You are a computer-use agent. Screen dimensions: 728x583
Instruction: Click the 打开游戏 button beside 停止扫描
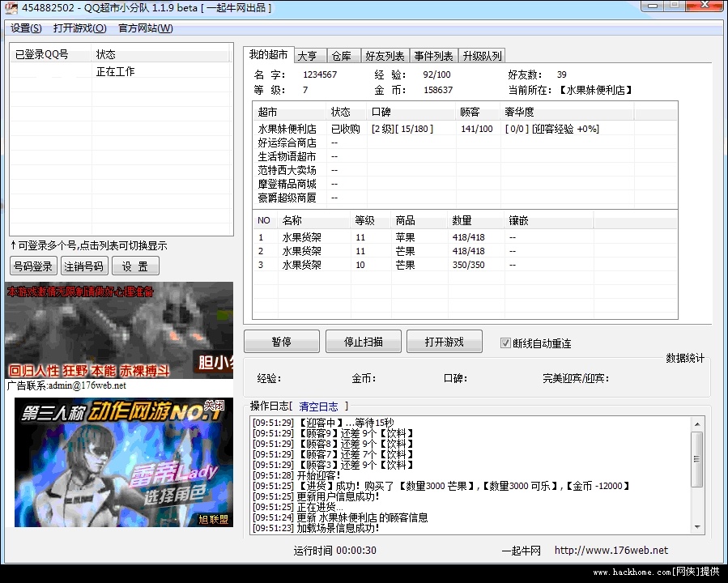tap(445, 342)
